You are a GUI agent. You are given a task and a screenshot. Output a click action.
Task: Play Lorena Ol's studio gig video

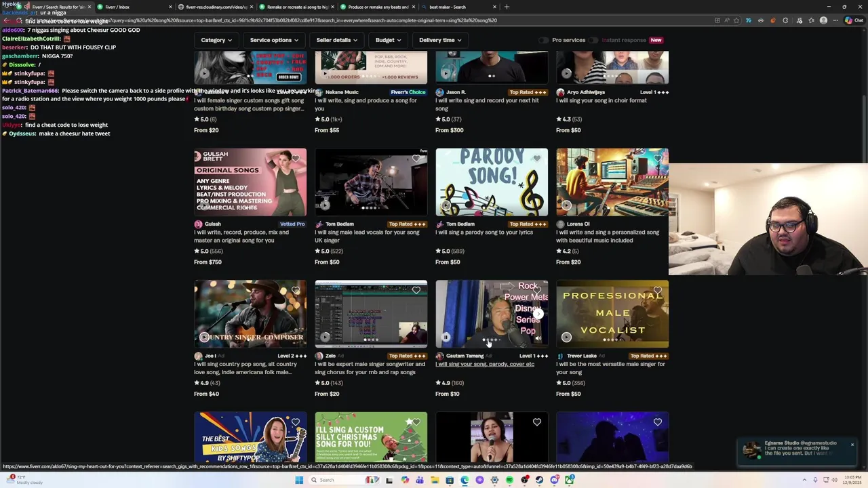(566, 205)
